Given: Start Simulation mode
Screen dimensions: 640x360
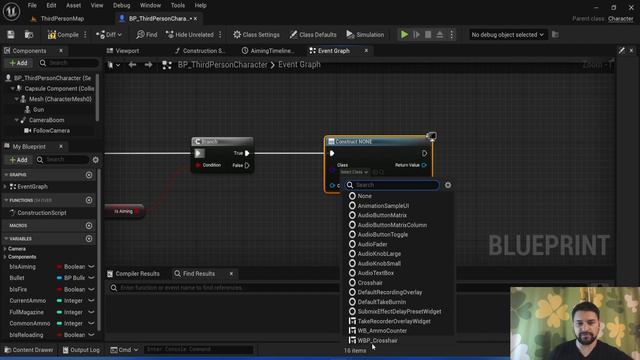Looking at the screenshot, I should pos(365,35).
